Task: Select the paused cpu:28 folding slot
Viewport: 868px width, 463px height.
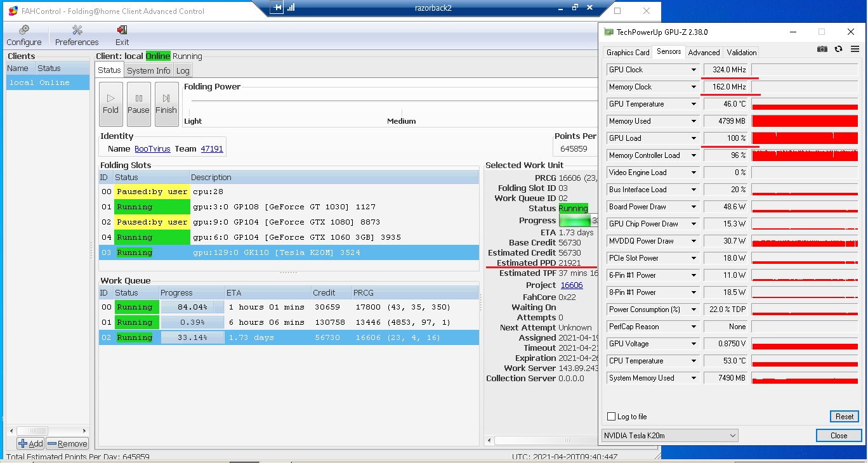Action: (x=289, y=192)
